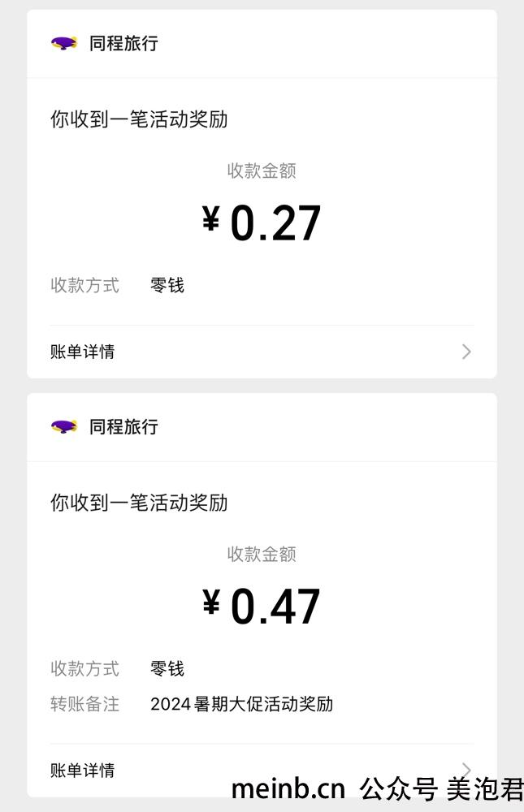Tap 零钱 payment method in the ¥0.27 card
Image resolution: width=524 pixels, height=812 pixels.
(x=167, y=285)
